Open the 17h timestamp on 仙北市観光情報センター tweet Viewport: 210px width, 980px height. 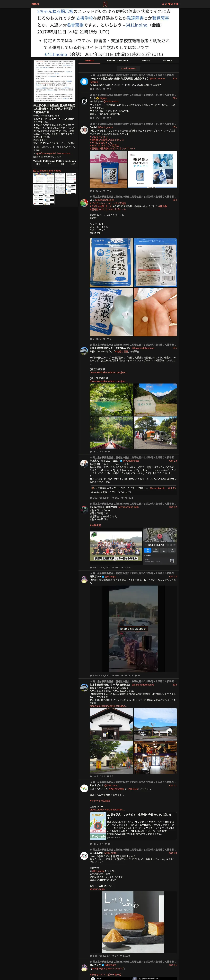[175, 348]
